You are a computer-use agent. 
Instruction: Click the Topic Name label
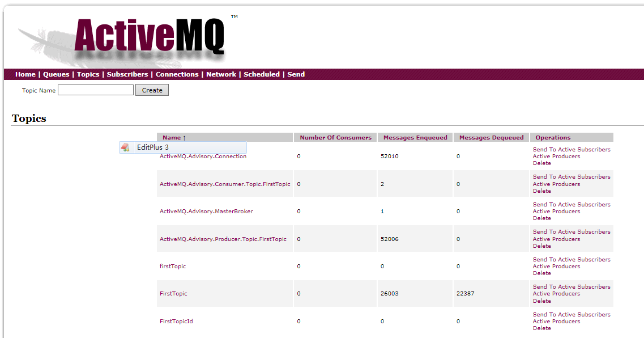(x=39, y=91)
